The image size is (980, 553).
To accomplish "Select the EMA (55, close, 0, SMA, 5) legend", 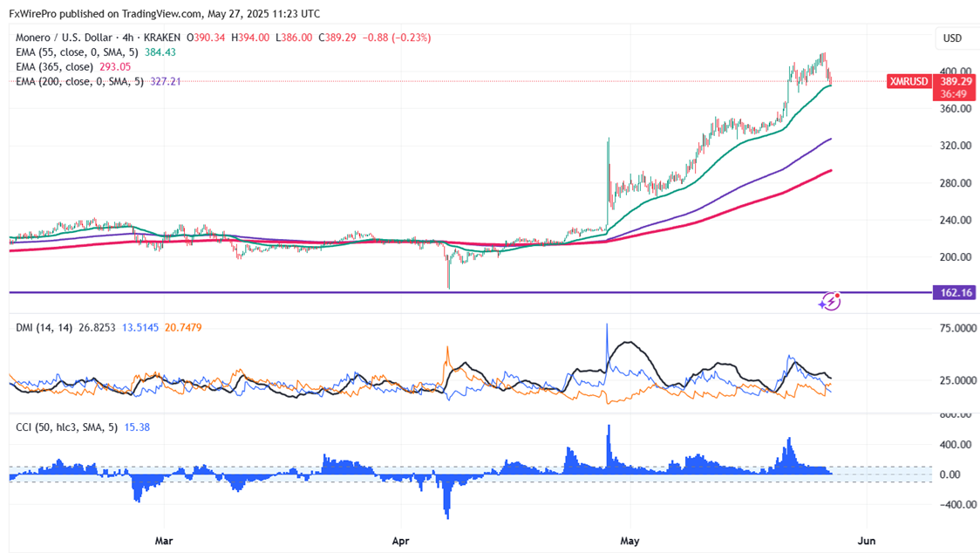I will pos(77,52).
